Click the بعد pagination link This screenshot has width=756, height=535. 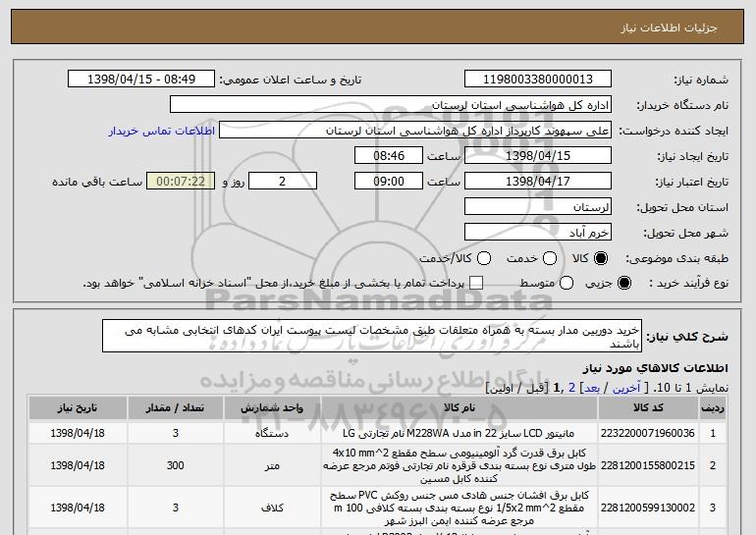click(x=592, y=388)
